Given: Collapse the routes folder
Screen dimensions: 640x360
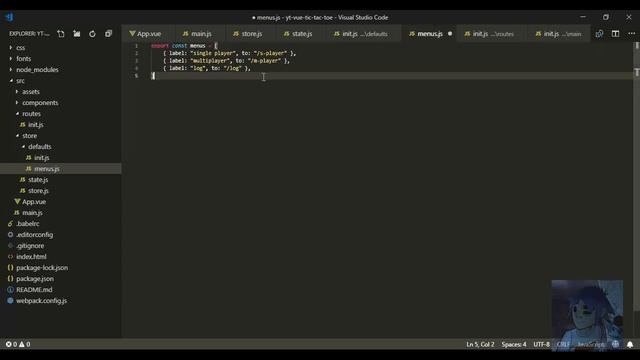Looking at the screenshot, I should click(31, 114).
